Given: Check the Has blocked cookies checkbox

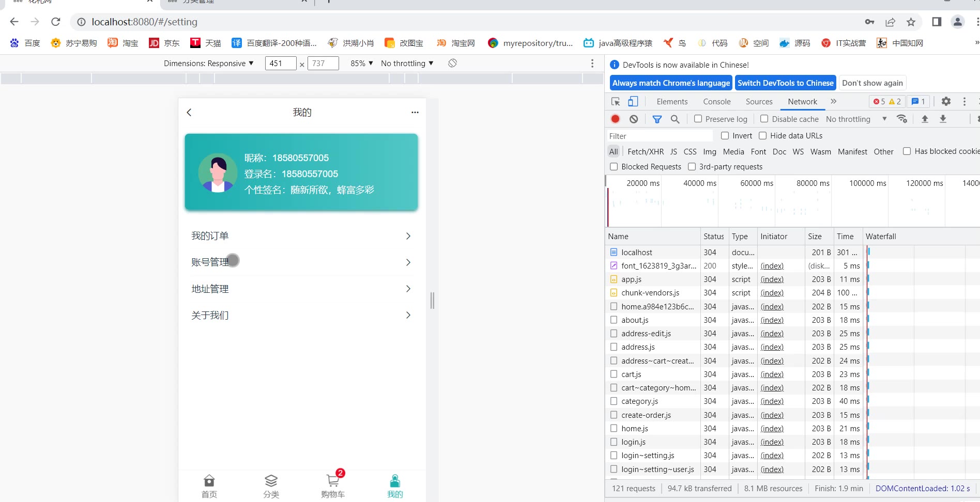Looking at the screenshot, I should [907, 151].
